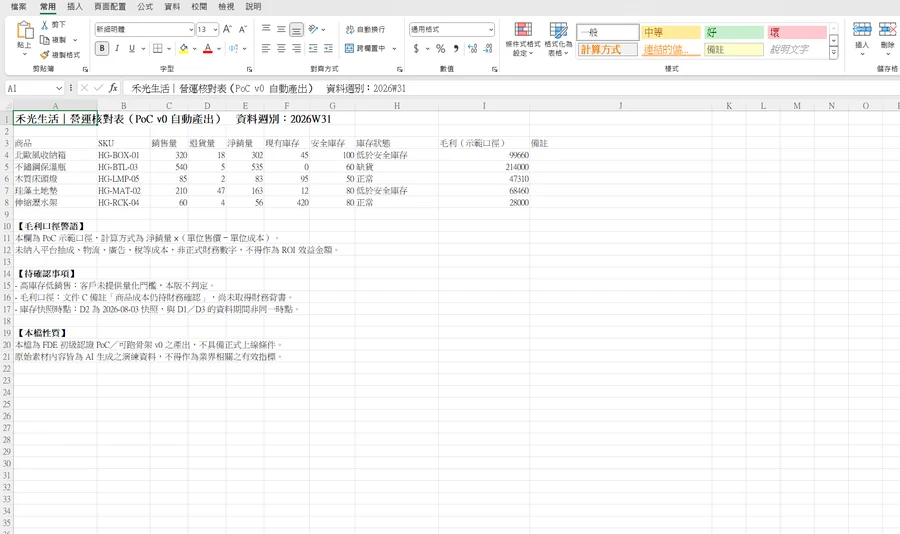Click the Cut (剪下) scissors button
Screen dimensions: 900x534
pos(53,25)
